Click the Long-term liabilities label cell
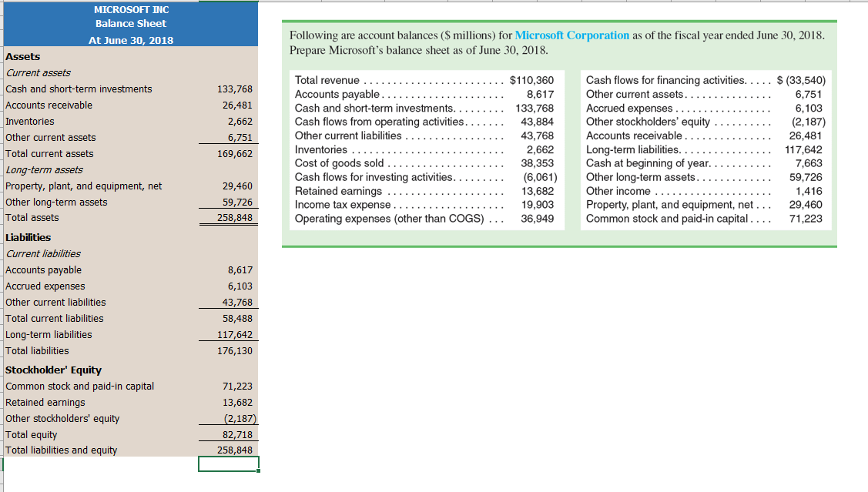The width and height of the screenshot is (868, 492). 49,335
